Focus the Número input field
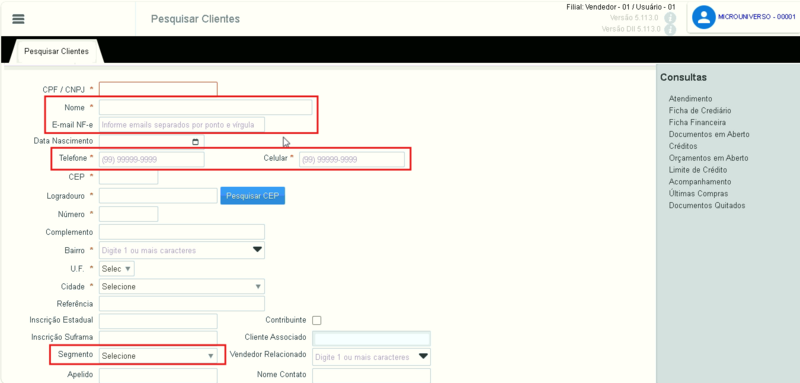 tap(129, 214)
